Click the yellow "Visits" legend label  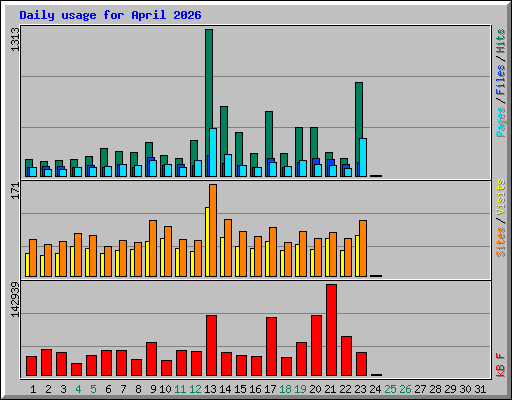pyautogui.click(x=501, y=197)
